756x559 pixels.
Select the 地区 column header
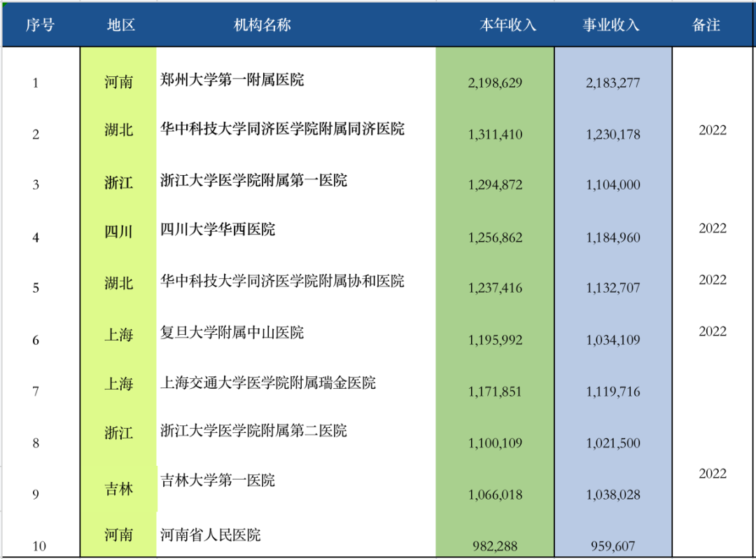(120, 25)
